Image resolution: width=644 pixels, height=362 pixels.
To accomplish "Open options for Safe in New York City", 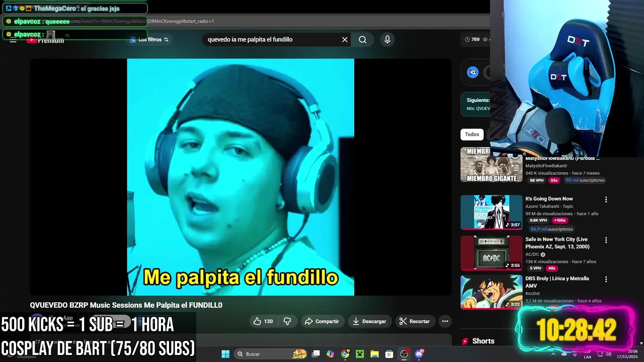I will [x=606, y=240].
